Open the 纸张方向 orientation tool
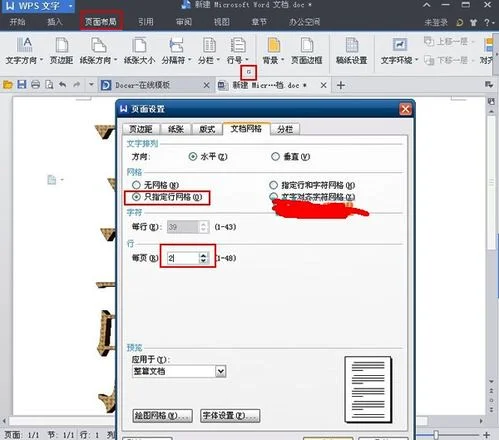 click(98, 51)
